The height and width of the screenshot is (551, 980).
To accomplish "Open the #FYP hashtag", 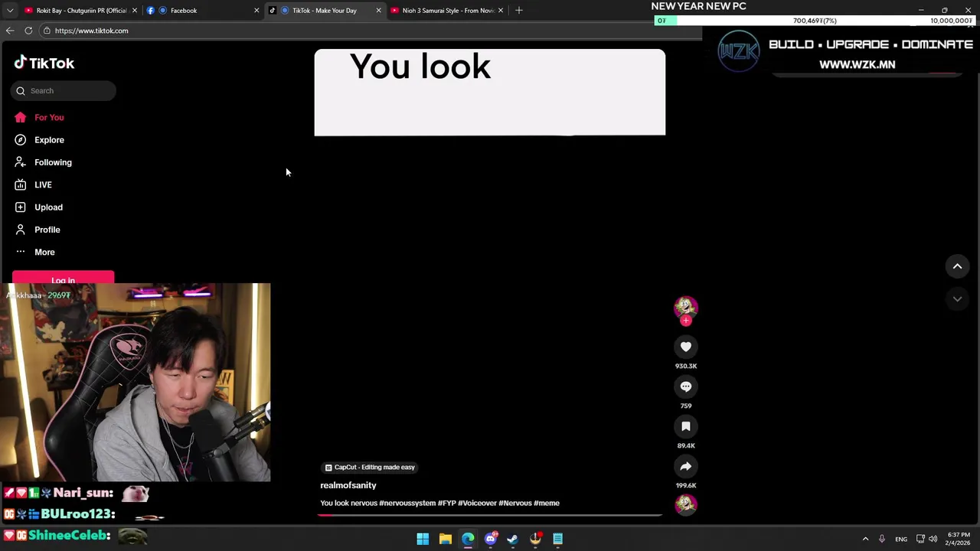I will tap(446, 503).
